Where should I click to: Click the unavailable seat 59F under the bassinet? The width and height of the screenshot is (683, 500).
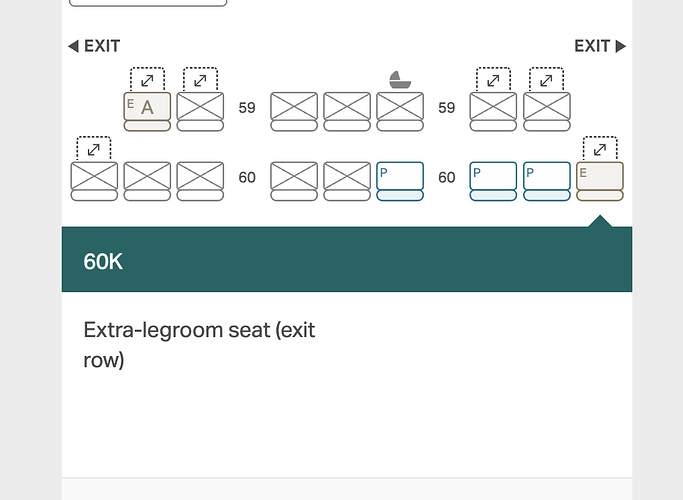click(400, 111)
